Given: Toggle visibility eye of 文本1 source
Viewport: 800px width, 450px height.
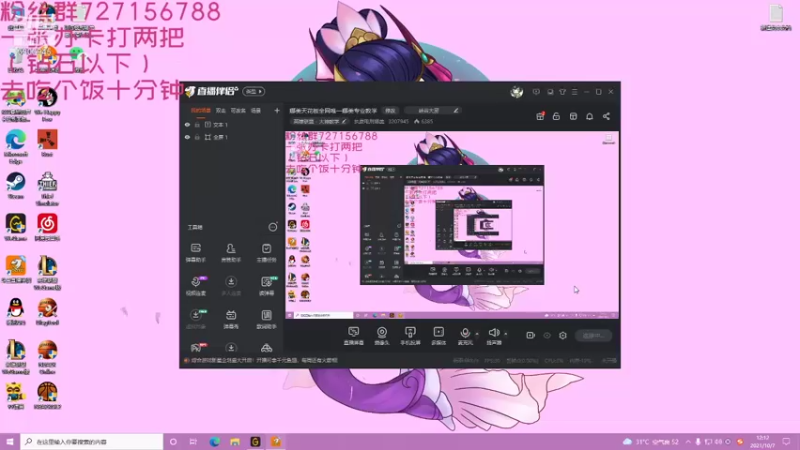Looking at the screenshot, I should [x=187, y=124].
